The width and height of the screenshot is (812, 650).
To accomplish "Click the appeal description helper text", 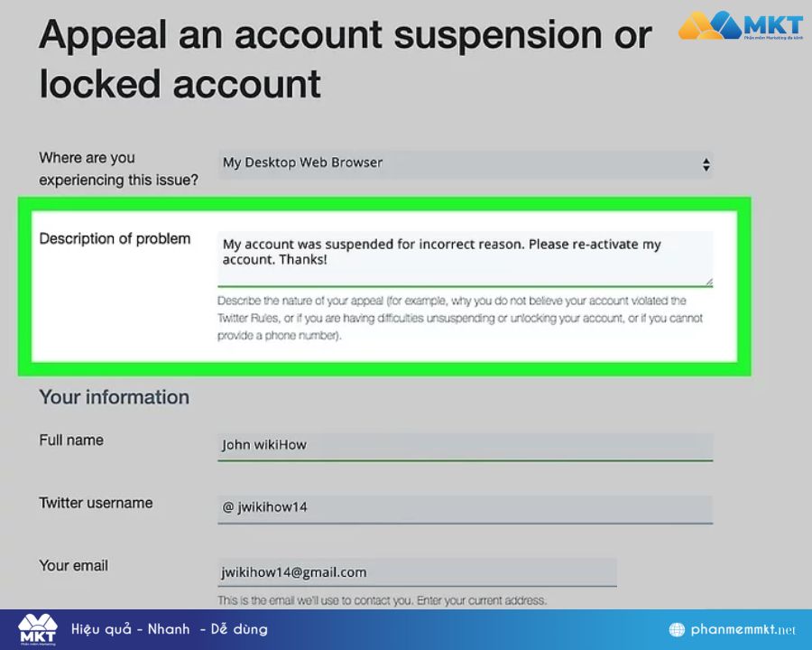I will pos(460,318).
